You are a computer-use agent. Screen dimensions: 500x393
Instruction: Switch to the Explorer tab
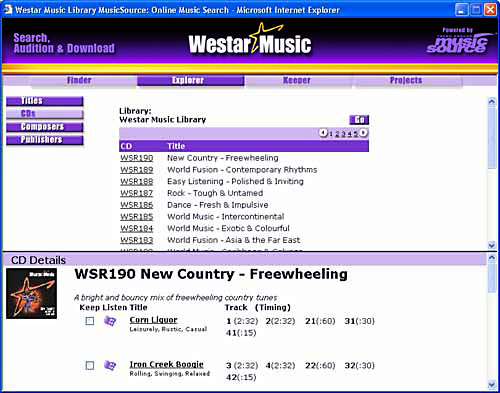[190, 80]
